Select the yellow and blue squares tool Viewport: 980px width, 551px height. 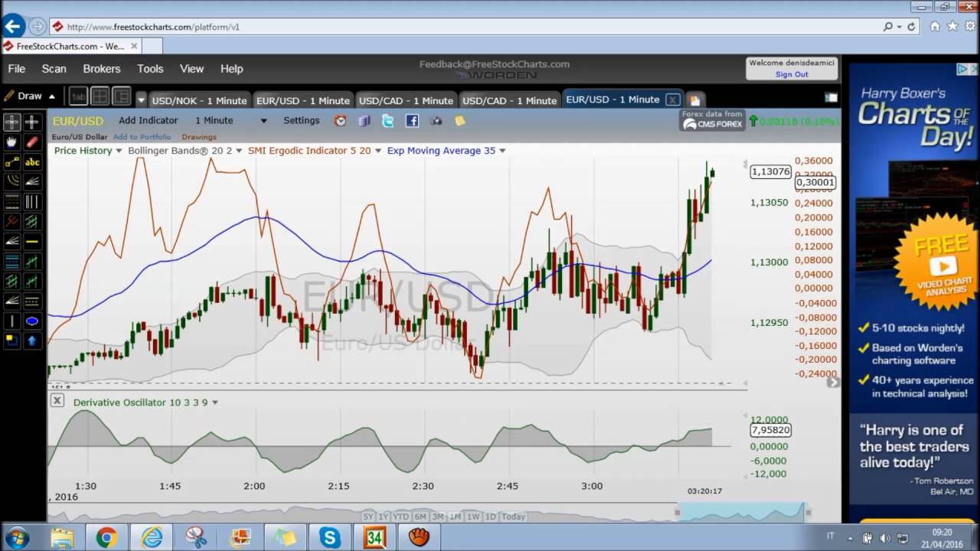pyautogui.click(x=12, y=341)
